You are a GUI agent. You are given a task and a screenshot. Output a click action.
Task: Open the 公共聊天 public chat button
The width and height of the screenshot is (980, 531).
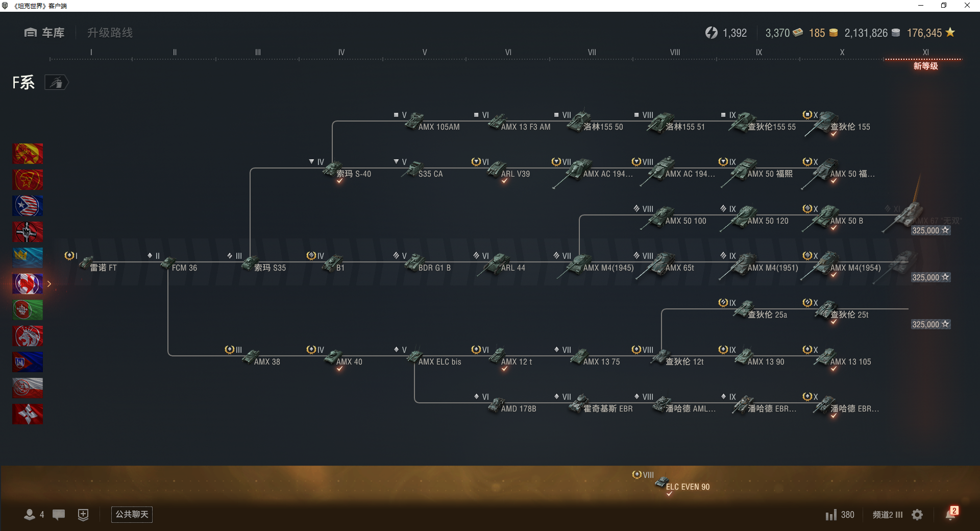pyautogui.click(x=132, y=514)
